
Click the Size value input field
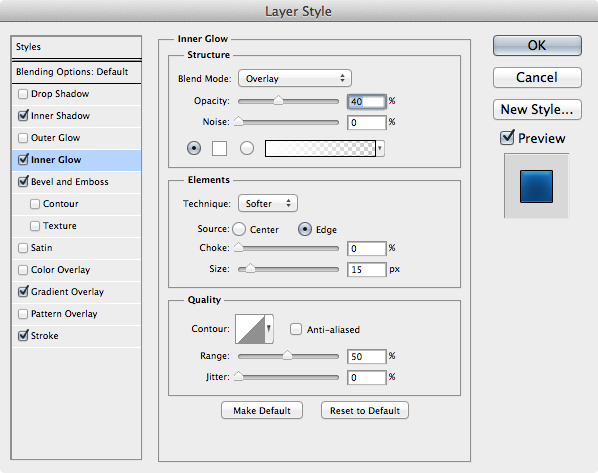click(x=367, y=270)
